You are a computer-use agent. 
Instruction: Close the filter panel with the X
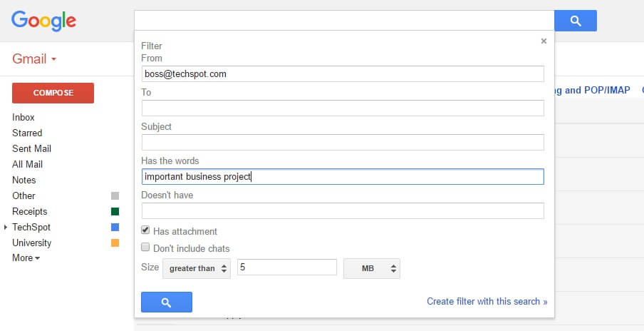(544, 41)
